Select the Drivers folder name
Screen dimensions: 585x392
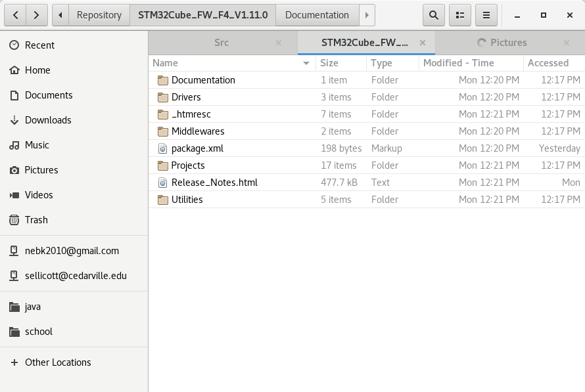[x=186, y=97]
